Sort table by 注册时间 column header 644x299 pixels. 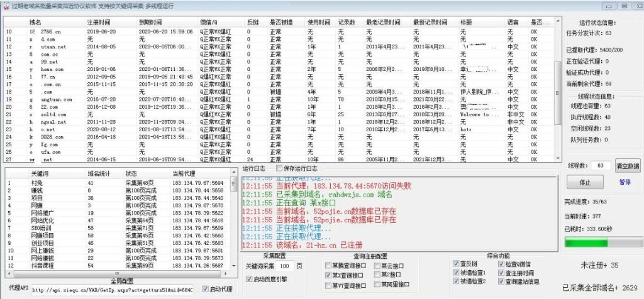click(99, 22)
